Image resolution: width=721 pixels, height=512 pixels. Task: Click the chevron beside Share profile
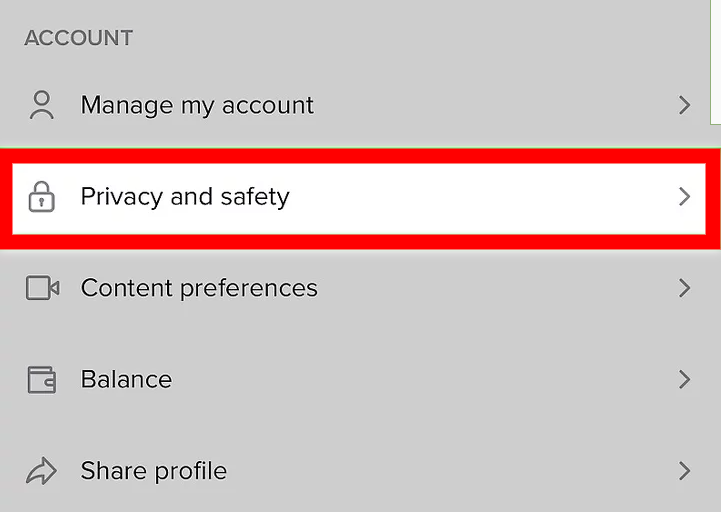click(684, 471)
